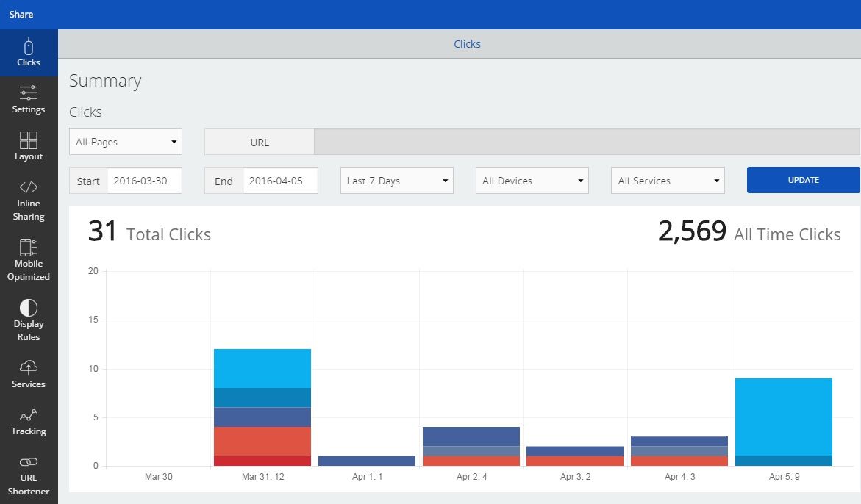
Task: Click the Clicks header tab
Action: pyautogui.click(x=467, y=44)
